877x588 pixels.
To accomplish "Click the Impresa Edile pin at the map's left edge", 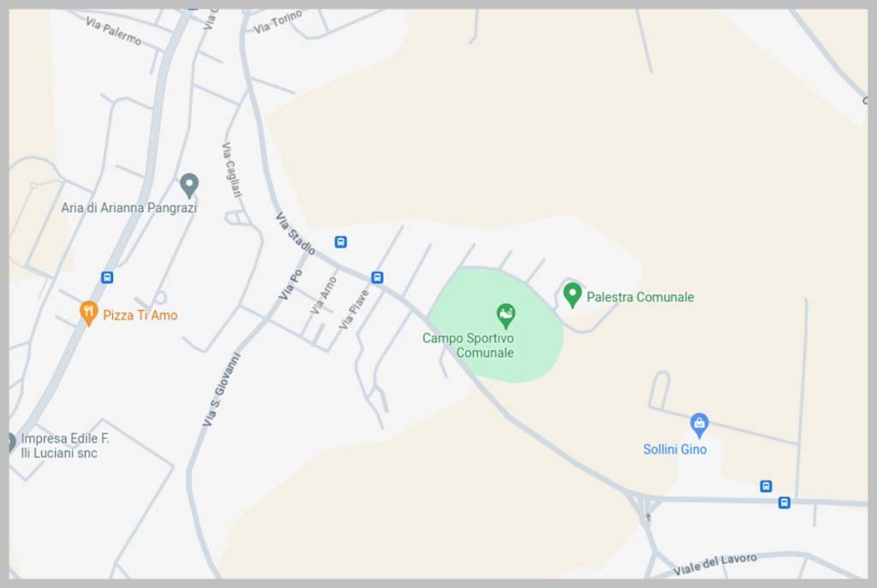I will coord(11,442).
